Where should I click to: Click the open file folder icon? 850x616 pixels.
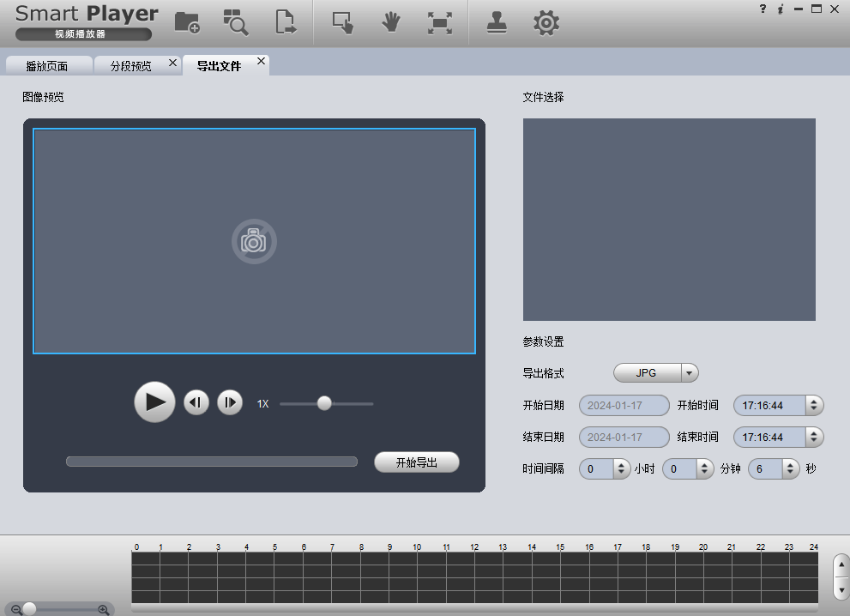tap(186, 22)
